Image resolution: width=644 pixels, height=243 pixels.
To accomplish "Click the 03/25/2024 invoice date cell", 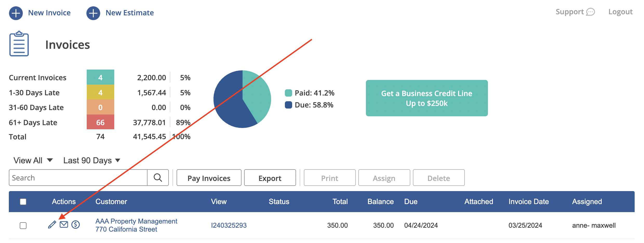I will 525,225.
